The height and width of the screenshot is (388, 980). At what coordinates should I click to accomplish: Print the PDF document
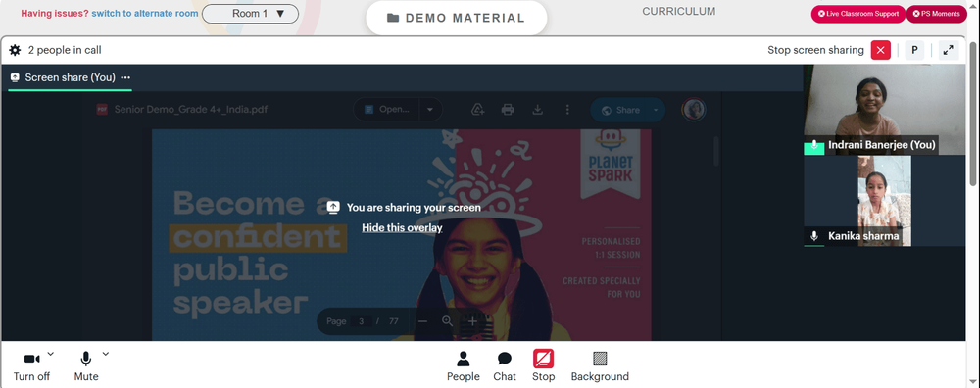[x=508, y=110]
